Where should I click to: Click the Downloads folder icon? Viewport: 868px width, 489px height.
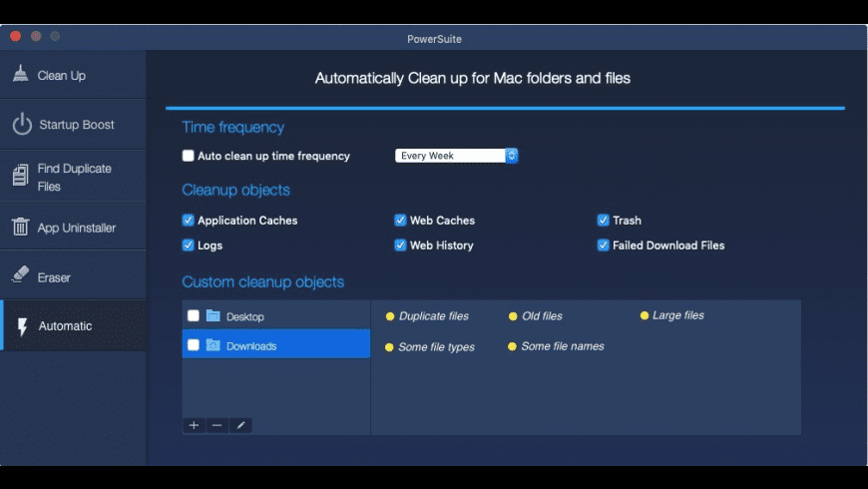214,345
